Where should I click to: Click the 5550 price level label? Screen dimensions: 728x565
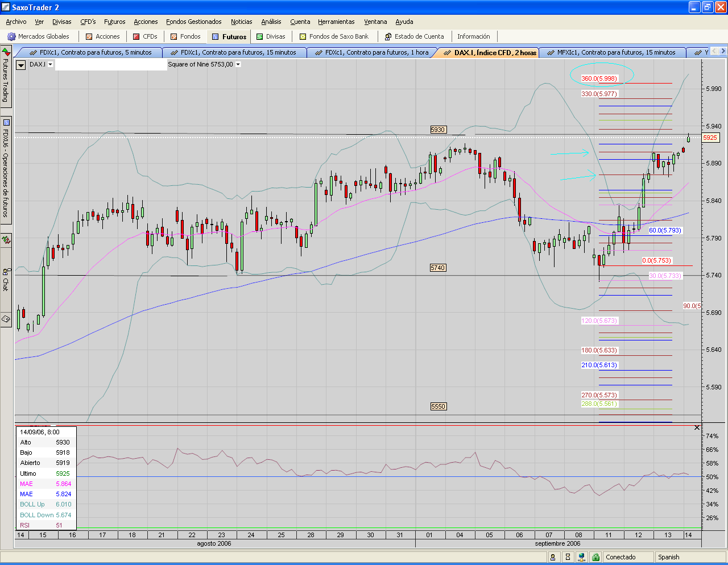pyautogui.click(x=438, y=406)
